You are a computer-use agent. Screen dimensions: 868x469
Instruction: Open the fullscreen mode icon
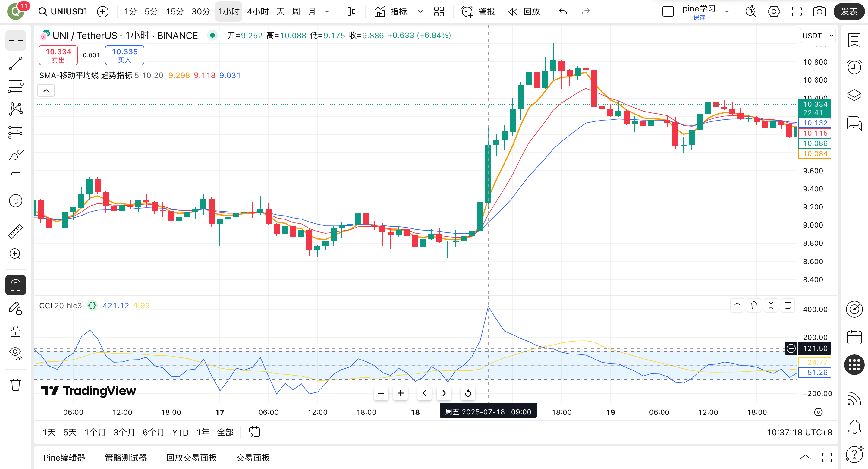coord(797,11)
